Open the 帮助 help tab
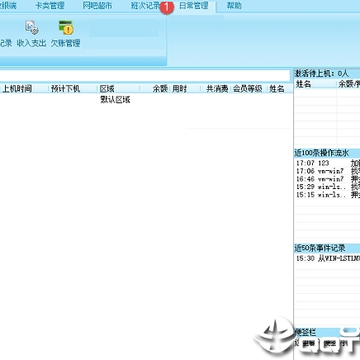 234,6
